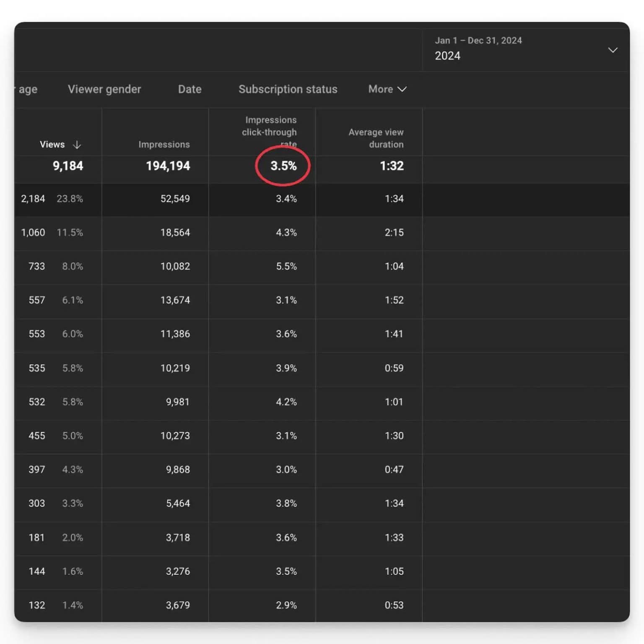Click the total impressions value 194,194
Screen dimensions: 644x644
tap(168, 166)
